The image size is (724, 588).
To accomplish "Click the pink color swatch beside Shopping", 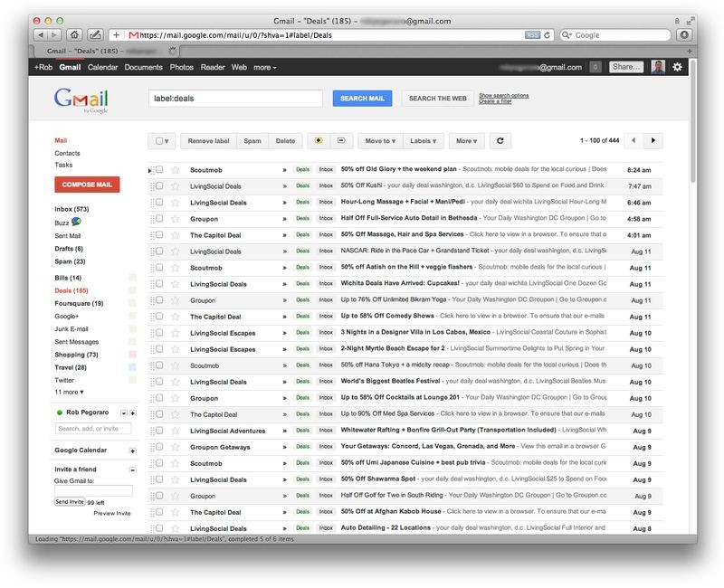I will tap(132, 355).
